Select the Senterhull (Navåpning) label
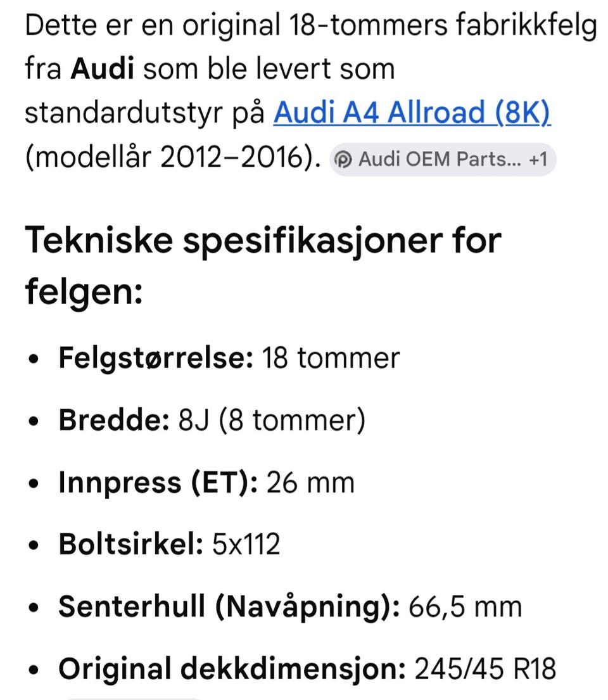This screenshot has height=700, width=608. pyautogui.click(x=229, y=607)
